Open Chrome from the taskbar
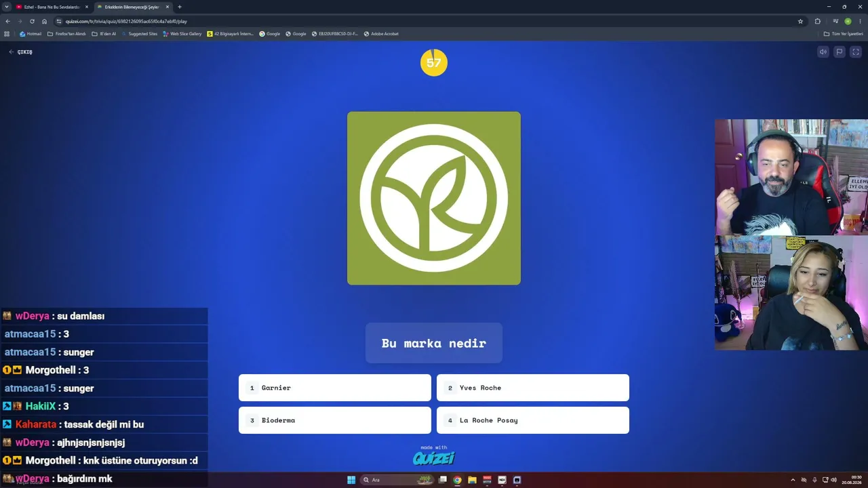 458,480
